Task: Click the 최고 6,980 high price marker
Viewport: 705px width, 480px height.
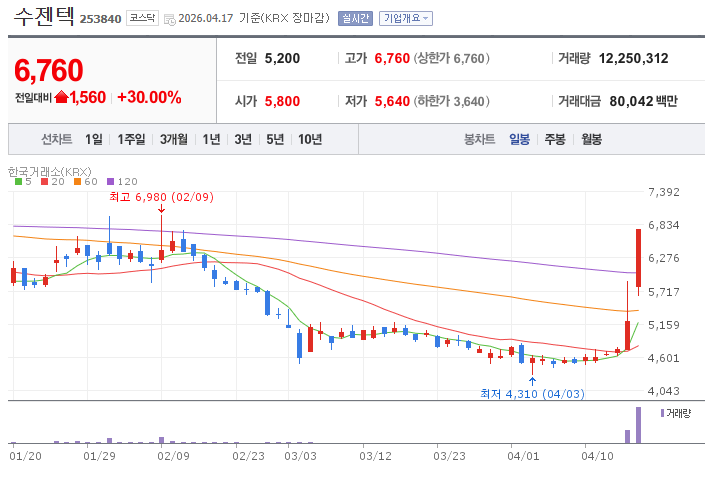Action: coord(161,197)
